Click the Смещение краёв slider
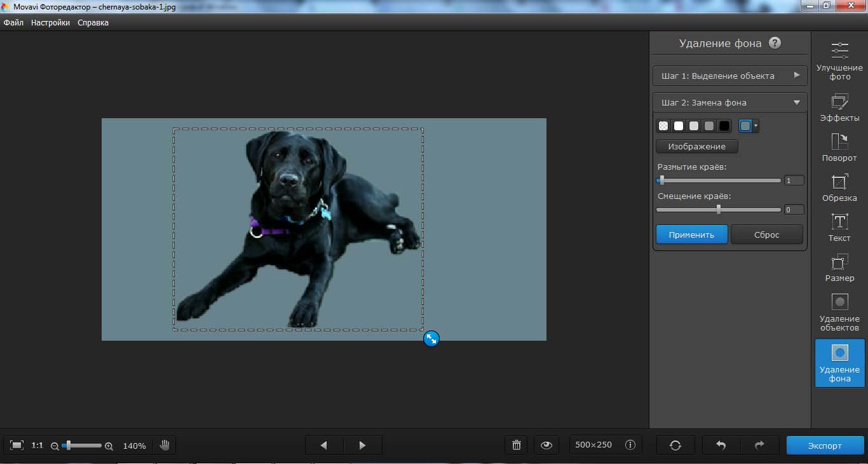The width and height of the screenshot is (868, 464). tap(718, 209)
